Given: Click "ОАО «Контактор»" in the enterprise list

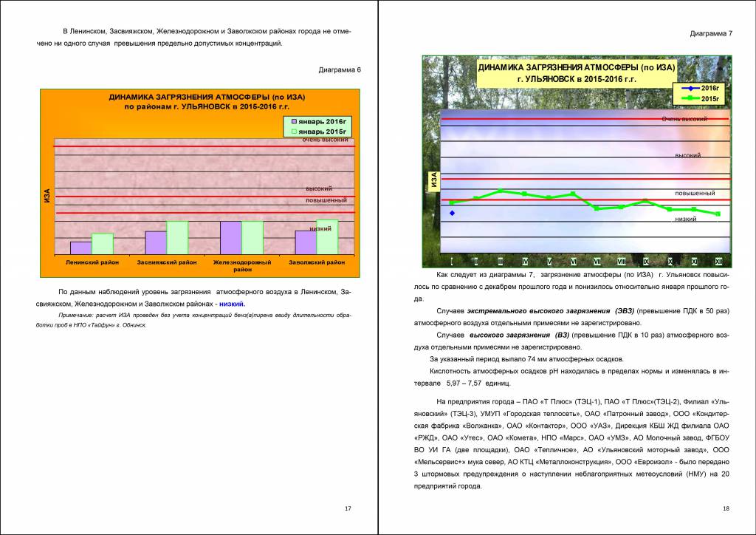Looking at the screenshot, I should click(536, 426).
